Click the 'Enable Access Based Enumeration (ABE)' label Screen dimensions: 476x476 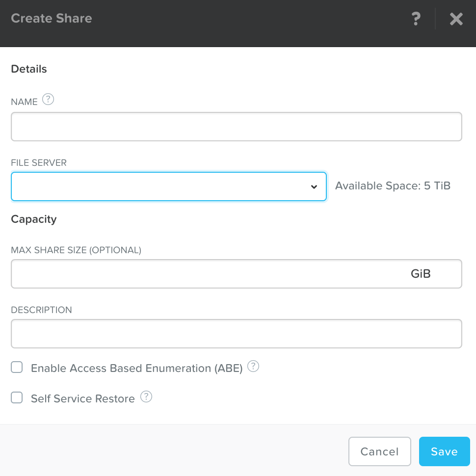pos(137,368)
